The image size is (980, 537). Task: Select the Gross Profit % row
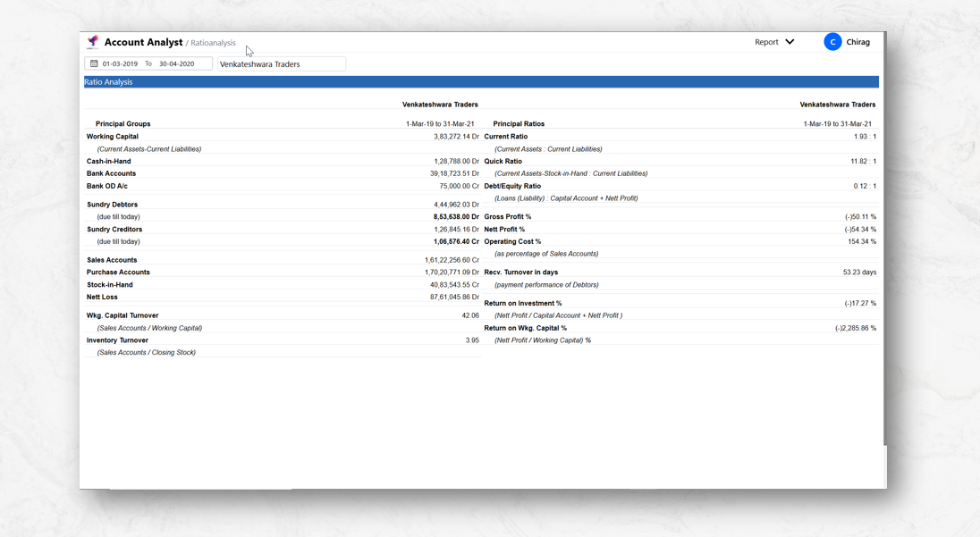508,217
